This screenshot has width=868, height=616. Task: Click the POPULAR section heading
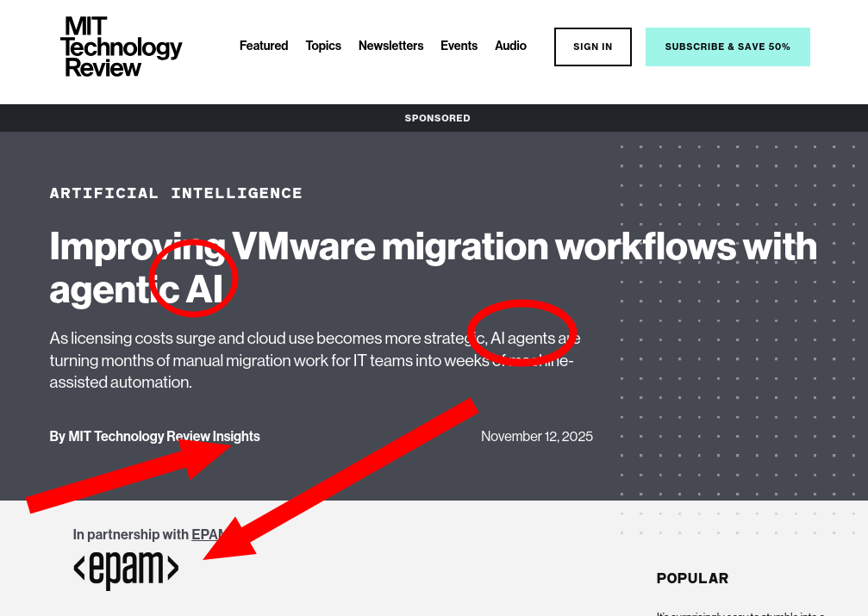pos(692,578)
